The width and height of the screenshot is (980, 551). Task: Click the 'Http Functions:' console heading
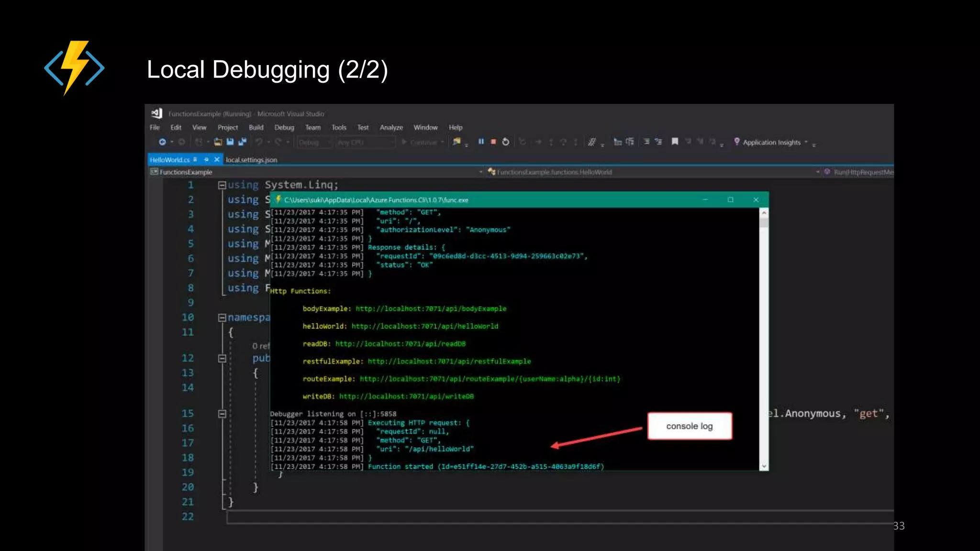click(301, 291)
